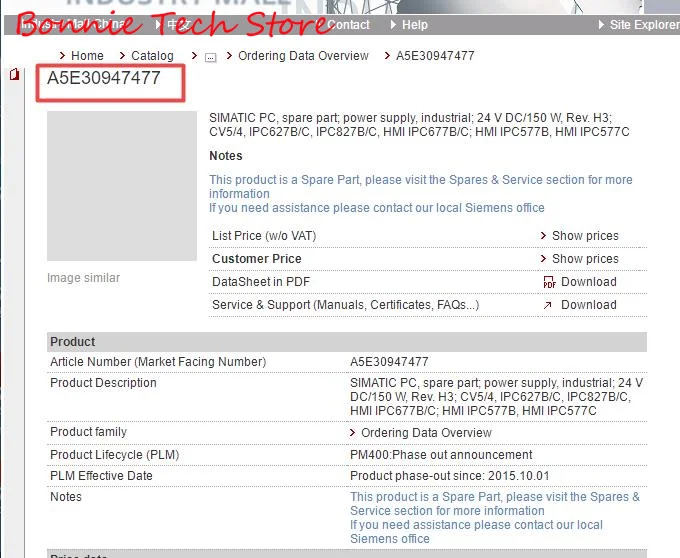This screenshot has width=680, height=558.
Task: Click the upper Spare Part note link
Action: click(x=421, y=186)
